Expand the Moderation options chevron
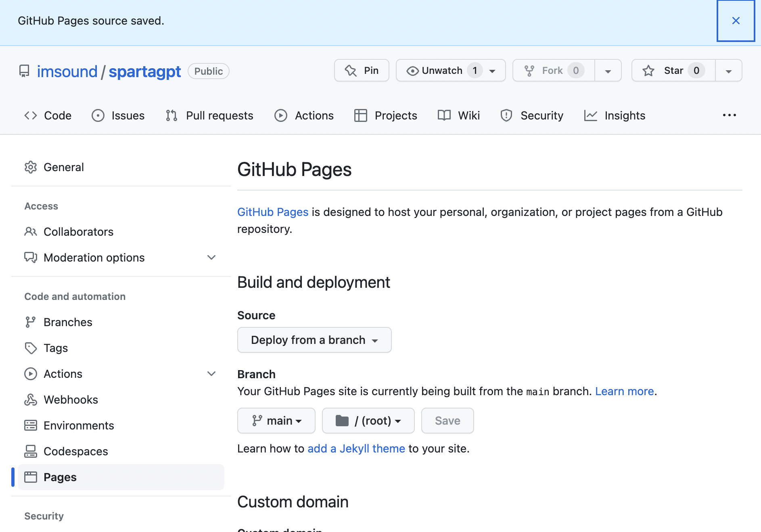 211,258
